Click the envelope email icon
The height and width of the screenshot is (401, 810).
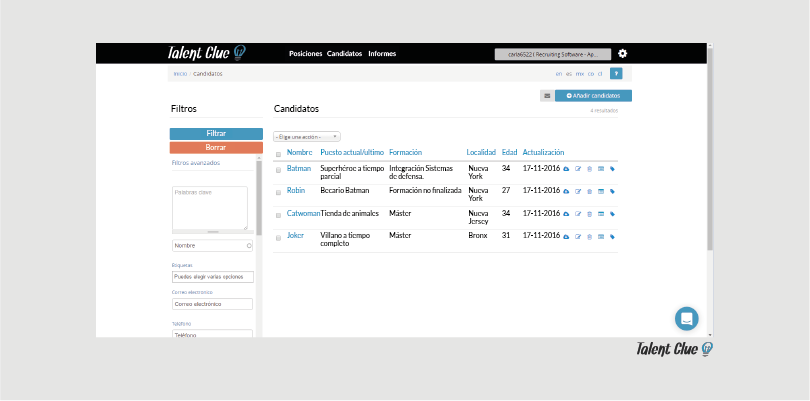(x=547, y=96)
